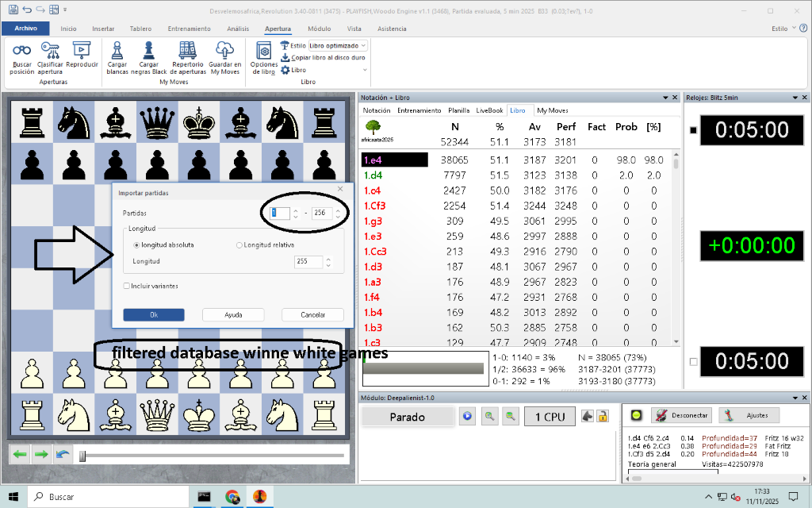Click Copiar libro al disco duro

(327, 58)
